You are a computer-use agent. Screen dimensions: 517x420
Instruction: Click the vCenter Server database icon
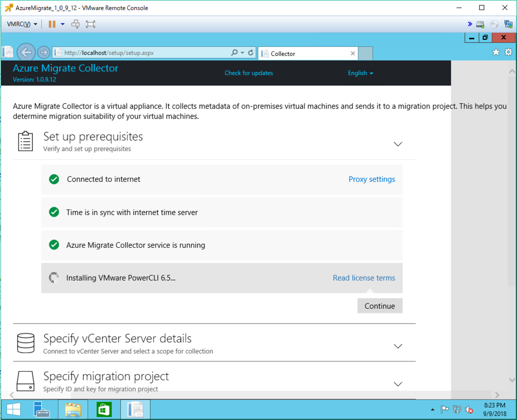point(26,343)
